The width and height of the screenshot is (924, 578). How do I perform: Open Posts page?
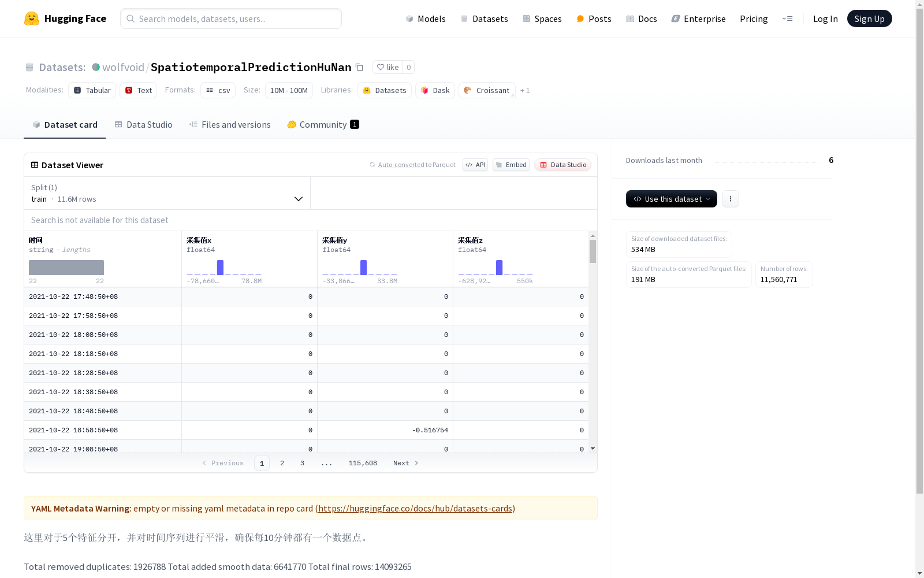594,18
